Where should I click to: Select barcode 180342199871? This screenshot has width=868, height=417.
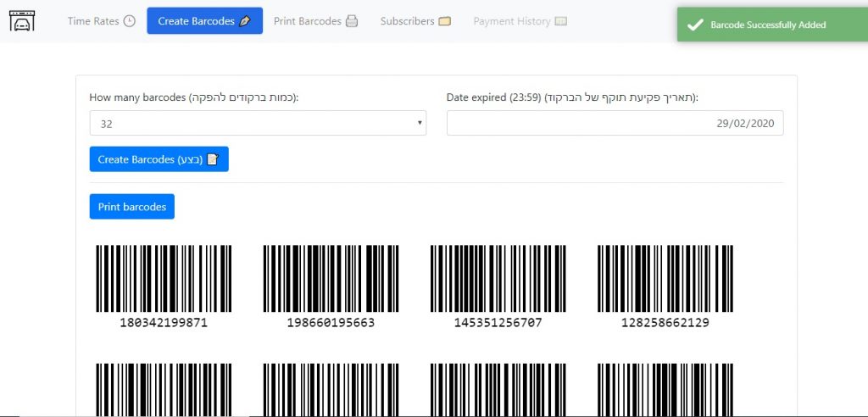tap(164, 280)
